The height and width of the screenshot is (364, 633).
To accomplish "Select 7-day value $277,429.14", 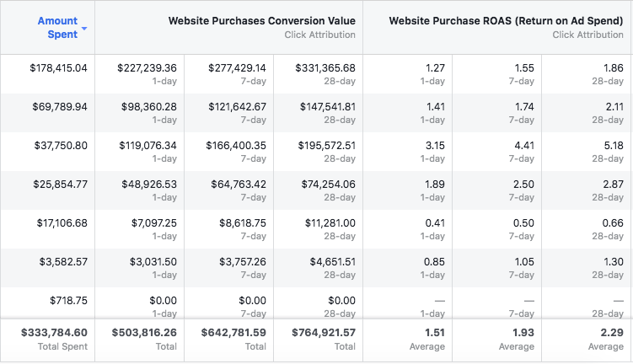I will click(x=238, y=67).
